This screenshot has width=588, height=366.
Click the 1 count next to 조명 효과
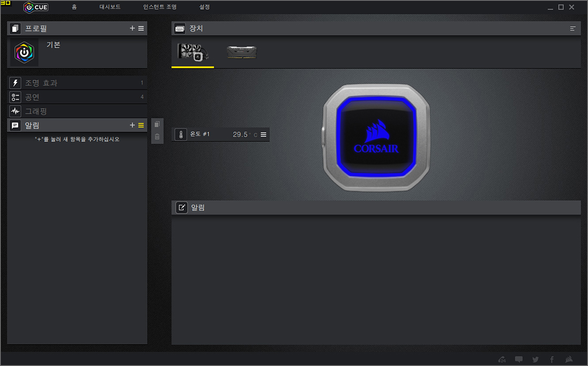coord(142,83)
